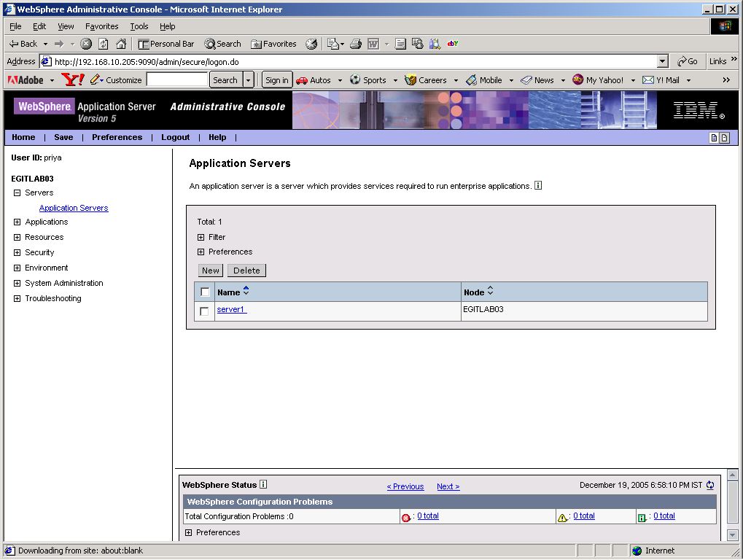Click the Mobile phone icon
The image size is (743, 560).
[x=471, y=79]
